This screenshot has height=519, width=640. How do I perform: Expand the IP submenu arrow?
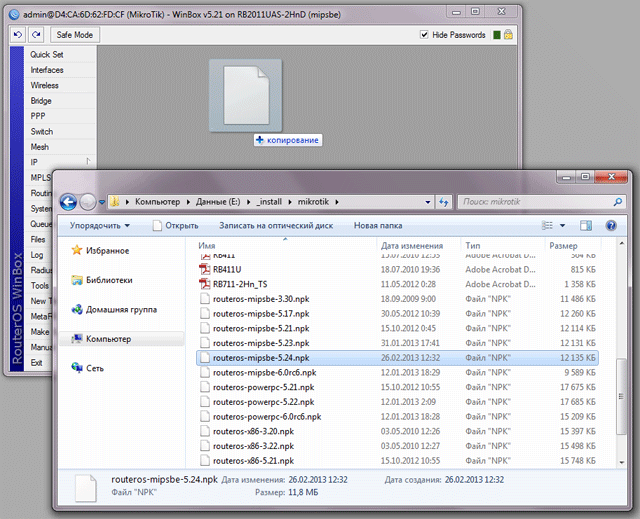(x=88, y=162)
